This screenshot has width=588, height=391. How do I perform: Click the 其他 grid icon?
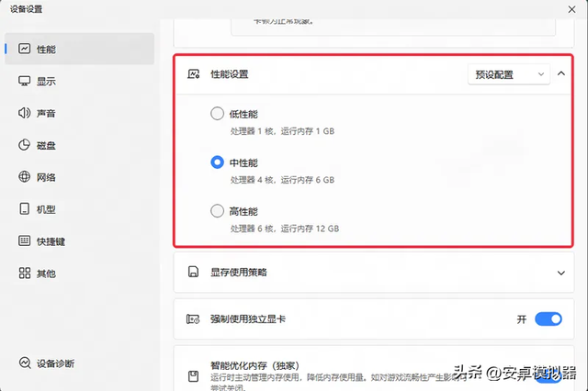tap(25, 274)
